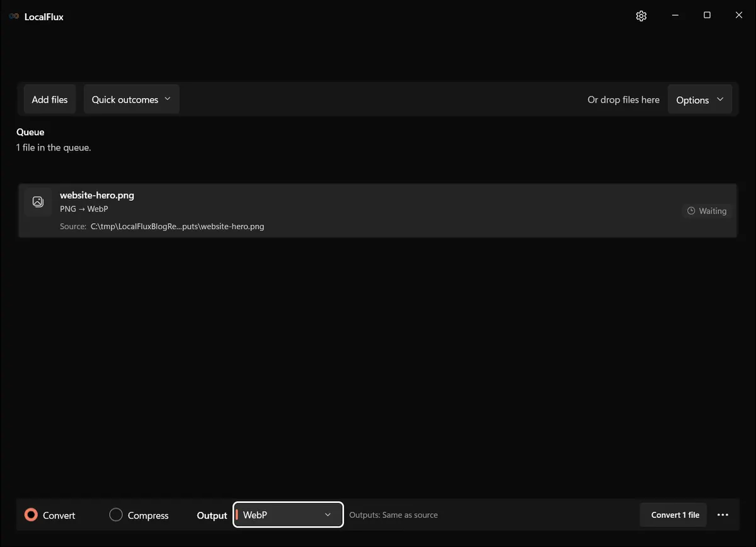The height and width of the screenshot is (547, 756).
Task: Open the Options dropdown menu
Action: click(700, 100)
